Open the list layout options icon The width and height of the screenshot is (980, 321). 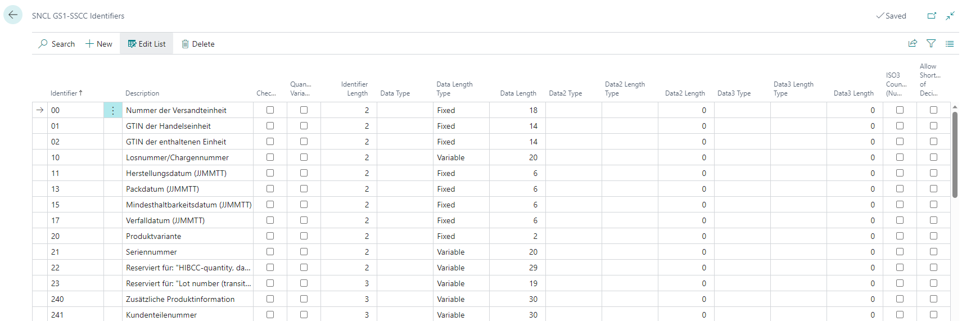click(x=950, y=43)
